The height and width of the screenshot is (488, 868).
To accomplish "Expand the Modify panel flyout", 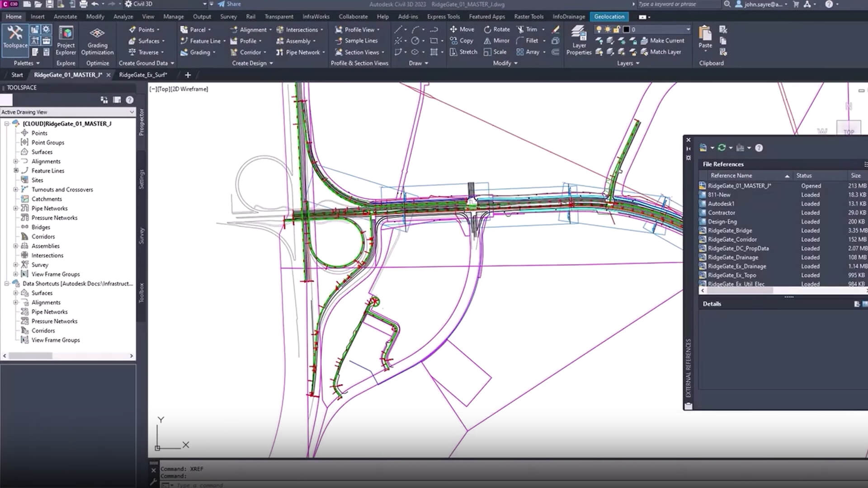I will pyautogui.click(x=505, y=63).
